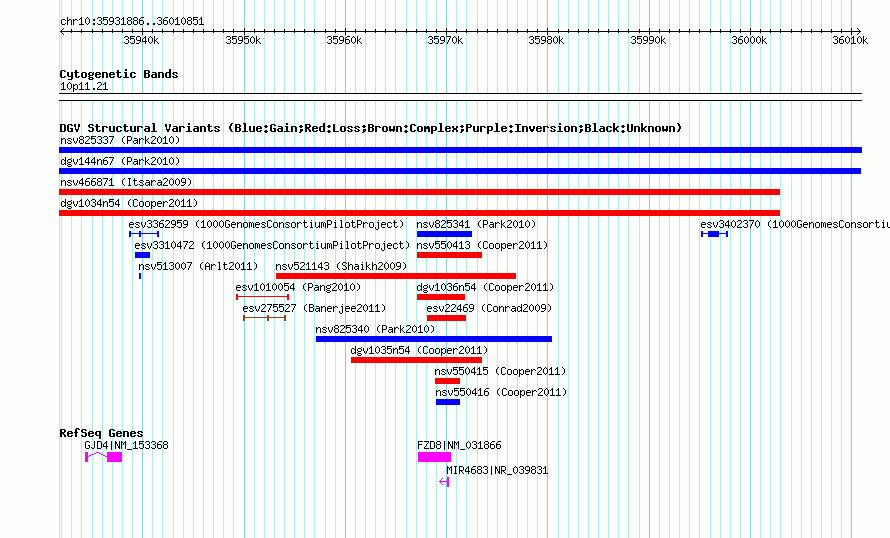This screenshot has height=538, width=890.
Task: Click the tiny nsv513007 blue marker
Action: click(x=140, y=276)
